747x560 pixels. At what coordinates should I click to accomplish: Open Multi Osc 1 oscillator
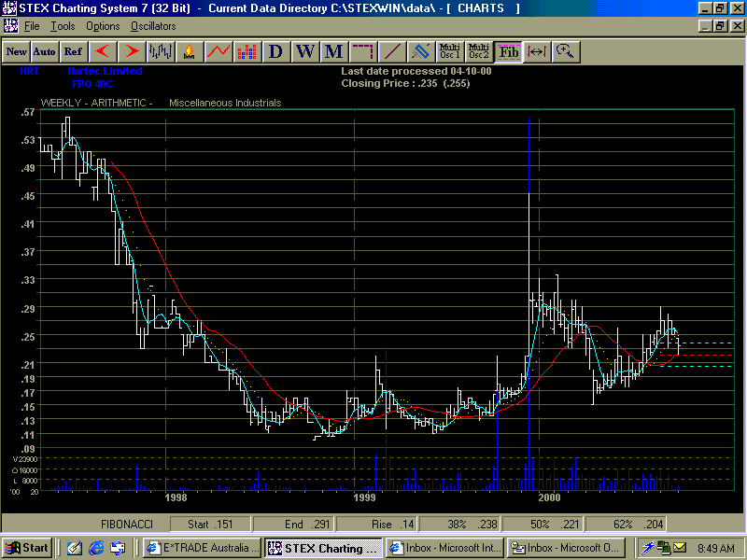click(x=450, y=51)
